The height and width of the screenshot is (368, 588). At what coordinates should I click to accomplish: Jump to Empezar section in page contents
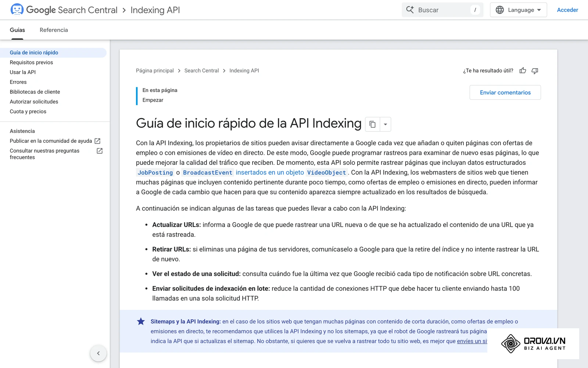(x=153, y=100)
